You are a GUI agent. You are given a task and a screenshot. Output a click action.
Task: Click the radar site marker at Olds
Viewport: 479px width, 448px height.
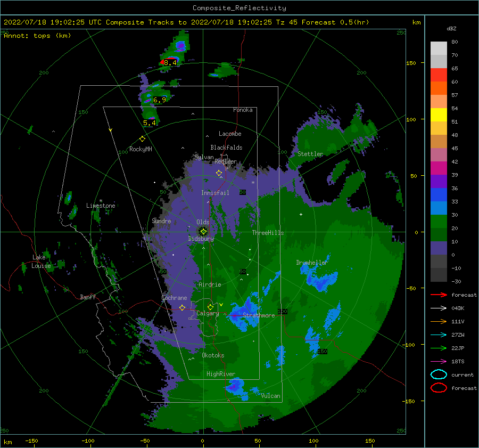click(x=203, y=232)
